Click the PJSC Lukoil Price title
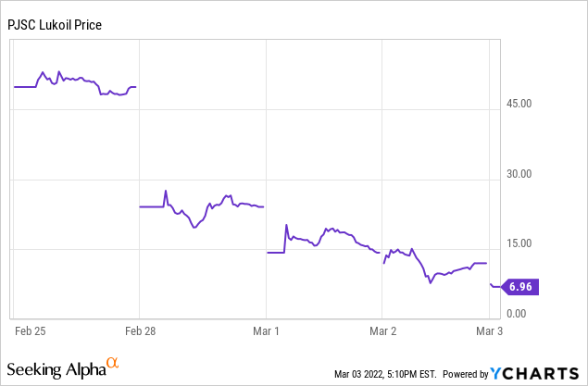This screenshot has height=386, width=588. click(x=55, y=25)
